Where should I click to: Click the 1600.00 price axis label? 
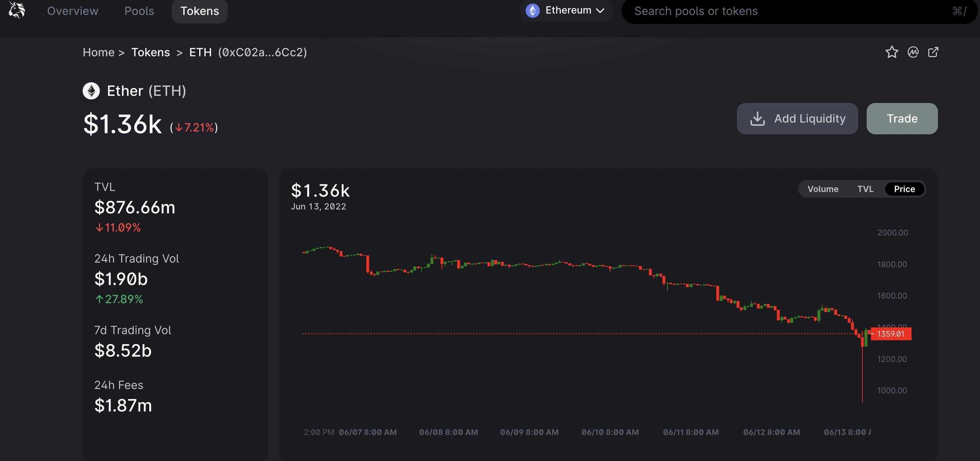point(892,296)
